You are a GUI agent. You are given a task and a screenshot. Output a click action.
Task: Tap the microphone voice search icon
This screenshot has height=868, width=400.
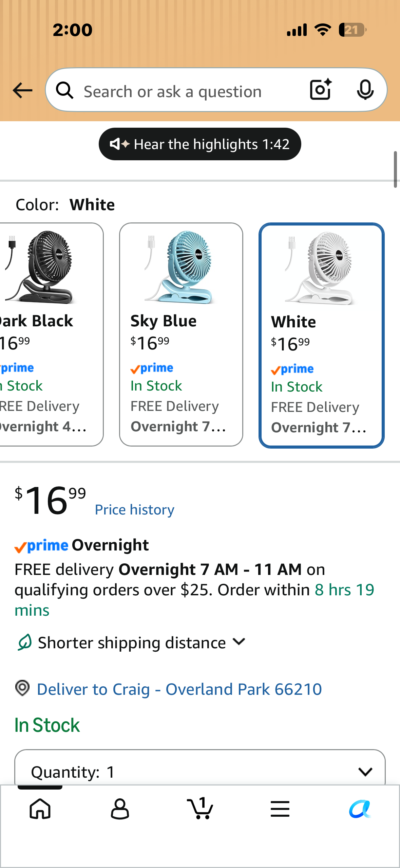click(365, 90)
